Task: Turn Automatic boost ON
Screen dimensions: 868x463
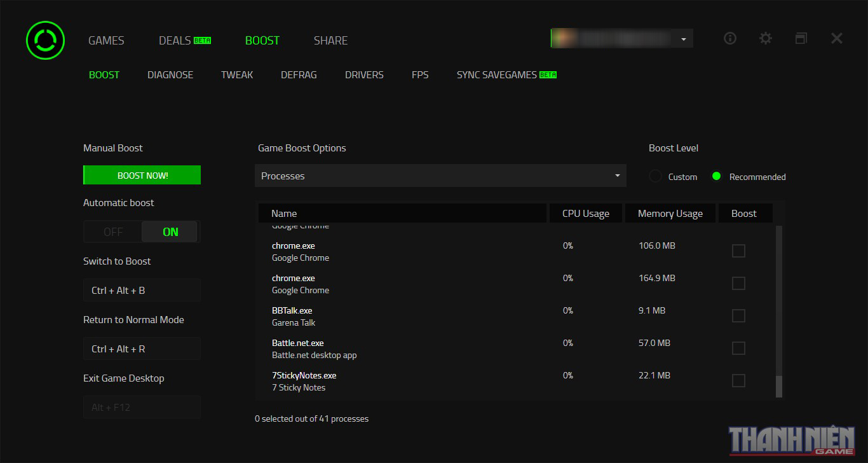Action: [x=170, y=232]
